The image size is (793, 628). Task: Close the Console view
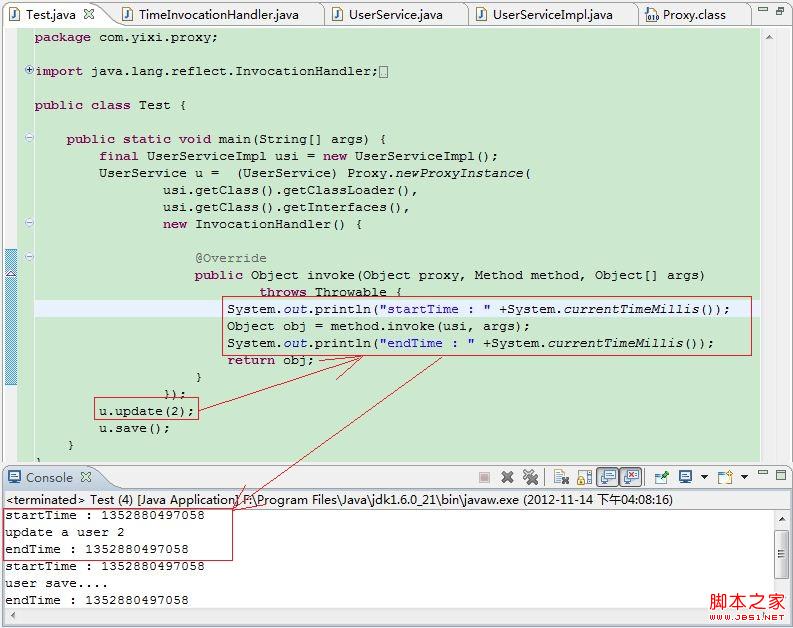coord(86,477)
